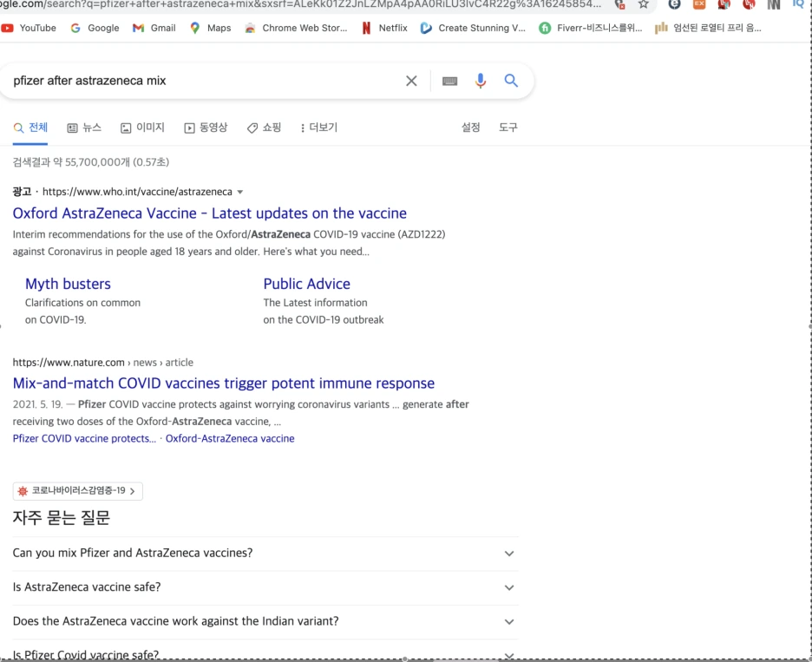This screenshot has width=812, height=662.
Task: Open the on-screen keyboard input tool
Action: pyautogui.click(x=449, y=81)
